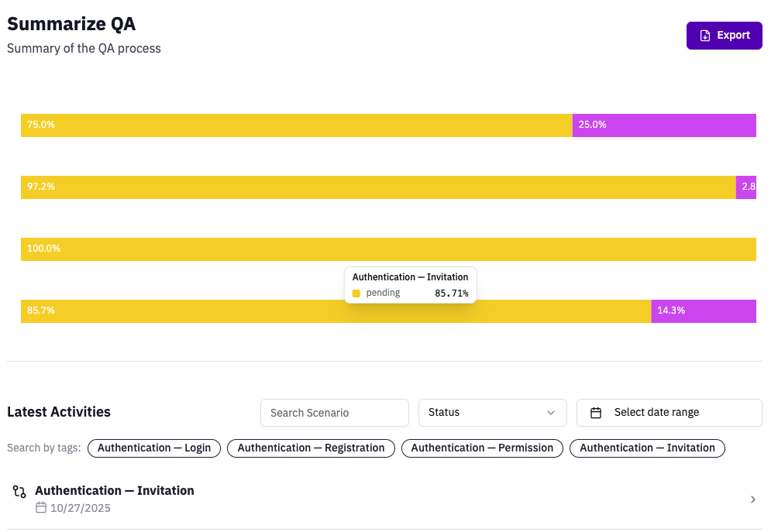Viewport: 778px width, 532px height.
Task: Open the Authentication — Invitation activity dated 10/27/2025
Action: click(x=115, y=491)
